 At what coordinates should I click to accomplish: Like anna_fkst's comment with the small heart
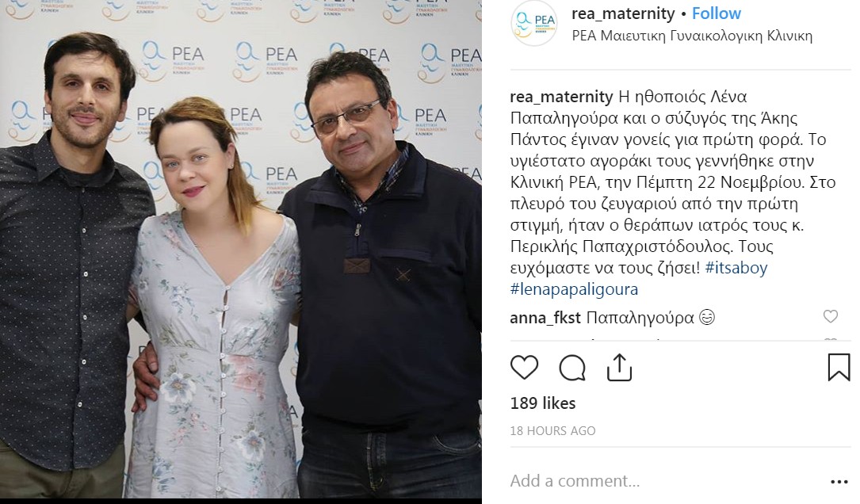tap(831, 316)
